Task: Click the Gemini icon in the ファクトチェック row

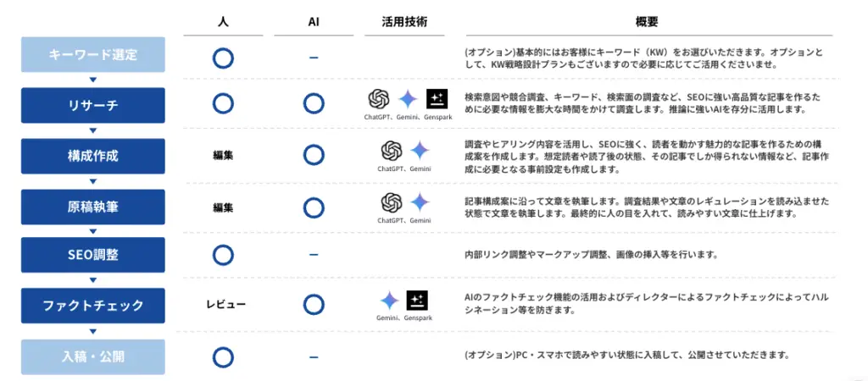Action: (x=389, y=300)
